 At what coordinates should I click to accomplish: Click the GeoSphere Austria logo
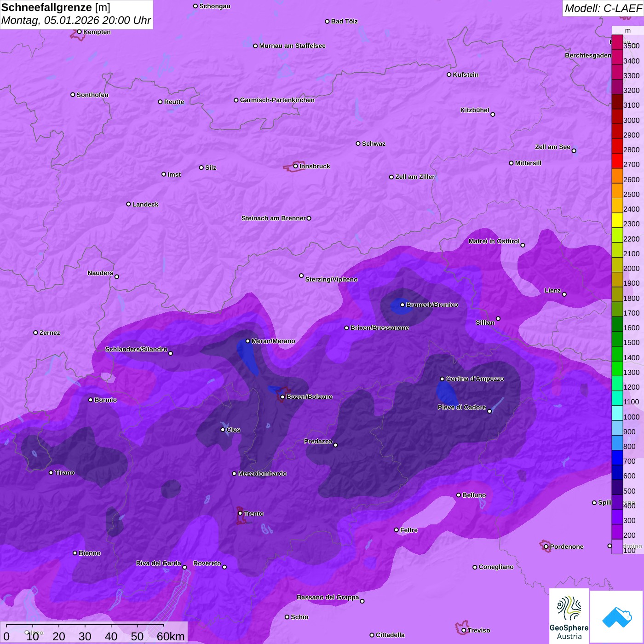coord(569,616)
